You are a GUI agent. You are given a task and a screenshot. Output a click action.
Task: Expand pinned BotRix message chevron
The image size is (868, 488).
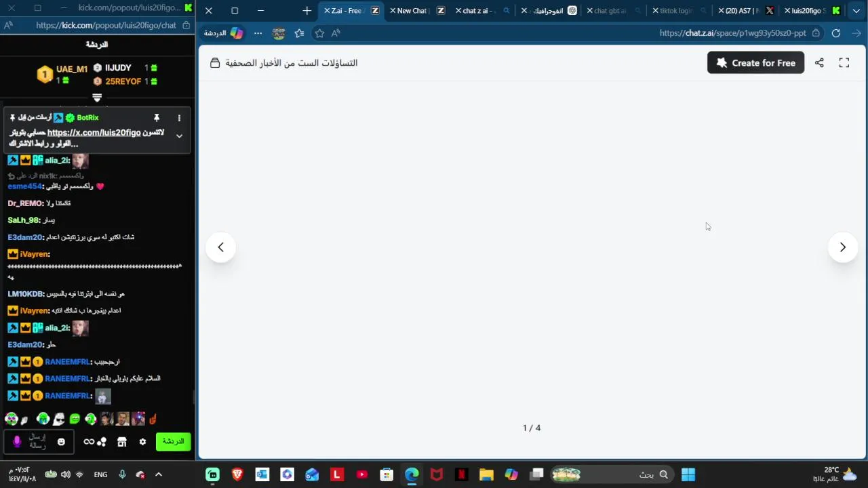pos(179,136)
